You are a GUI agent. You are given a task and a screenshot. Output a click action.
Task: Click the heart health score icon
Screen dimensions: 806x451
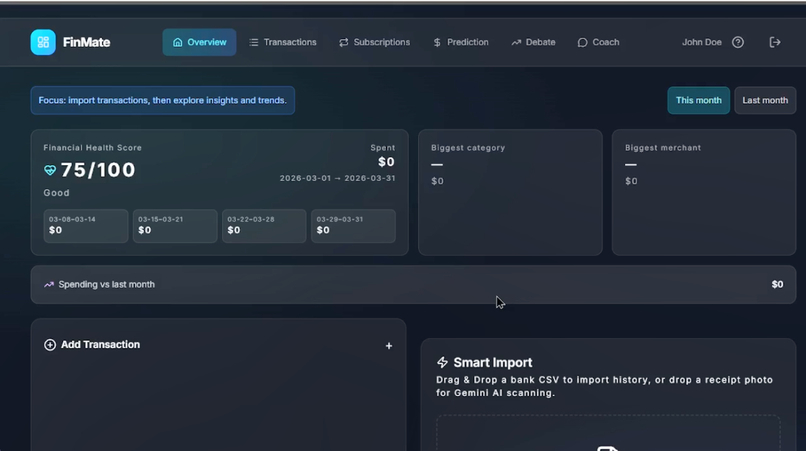pyautogui.click(x=50, y=170)
